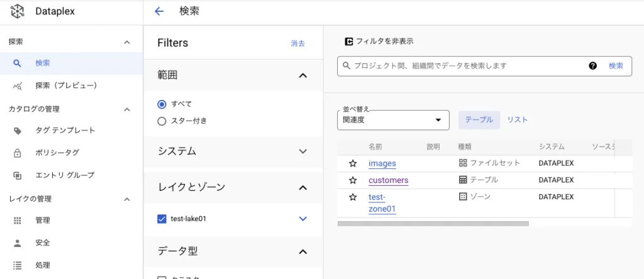Open 探索（プレビュー）in the sidebar
The width and height of the screenshot is (644, 279).
click(72, 85)
